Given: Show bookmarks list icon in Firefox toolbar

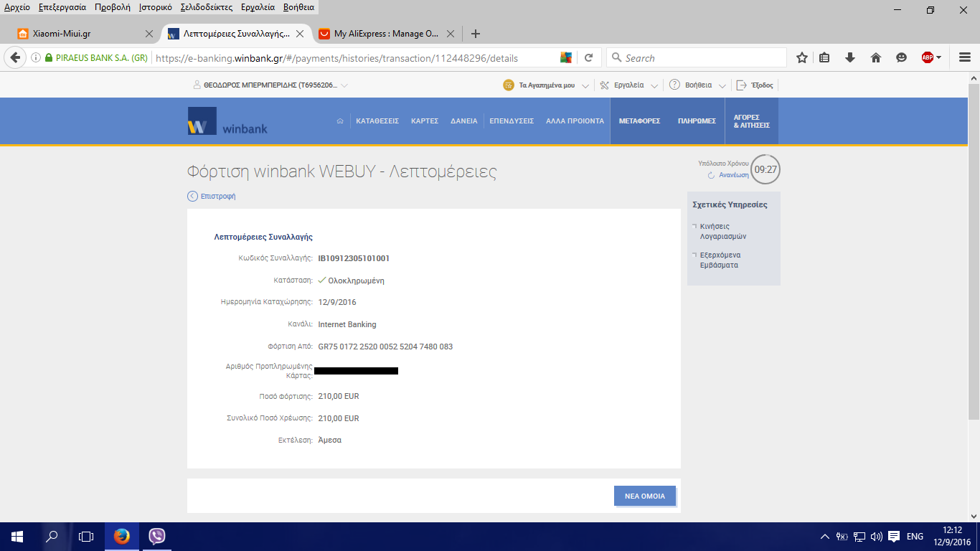Looking at the screenshot, I should (825, 58).
